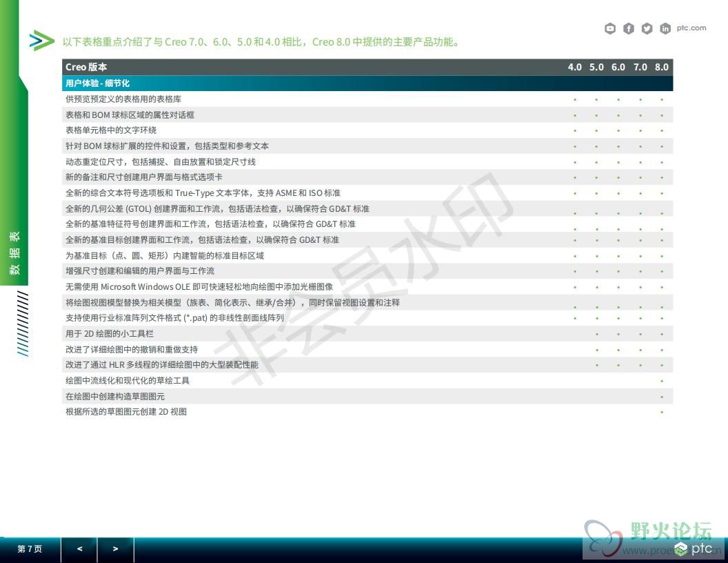
Task: Select row 在绘图中创建构造草图图元
Action: point(367,396)
